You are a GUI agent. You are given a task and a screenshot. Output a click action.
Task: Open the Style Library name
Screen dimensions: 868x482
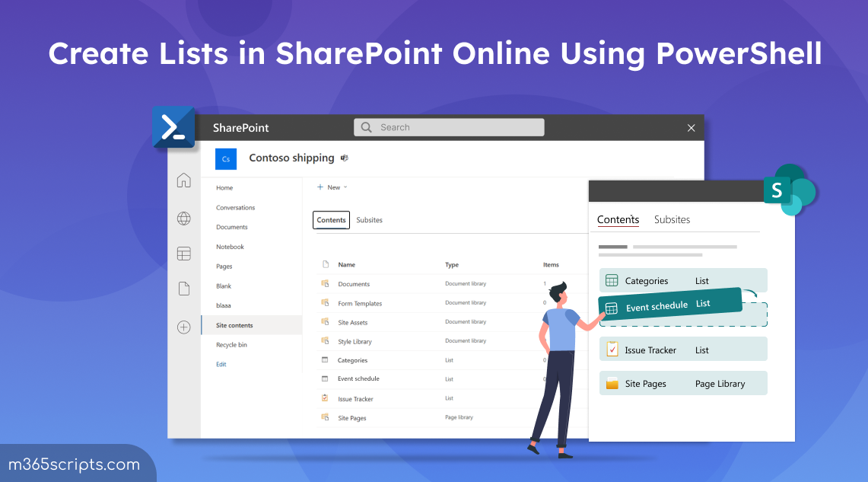coord(355,342)
